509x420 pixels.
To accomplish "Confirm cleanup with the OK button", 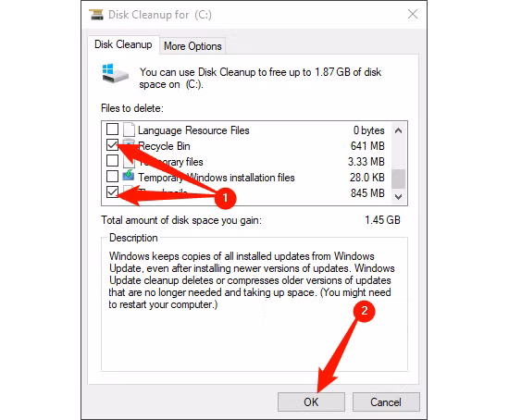I will click(311, 402).
